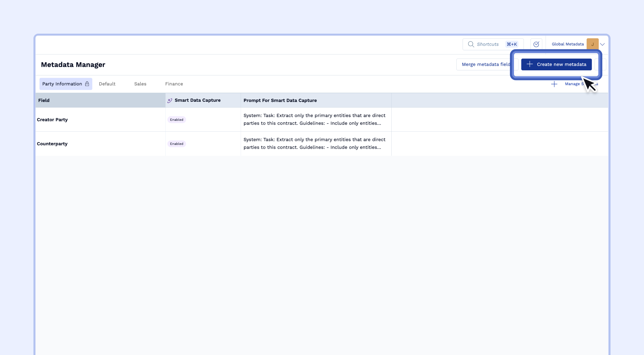Click the ⌘+K shortcut badge
The height and width of the screenshot is (355, 644).
click(x=512, y=44)
